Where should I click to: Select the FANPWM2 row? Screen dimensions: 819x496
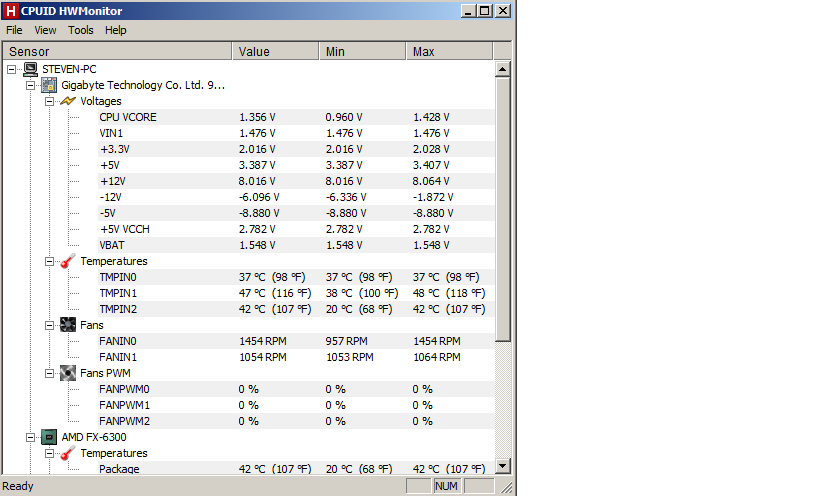point(296,421)
